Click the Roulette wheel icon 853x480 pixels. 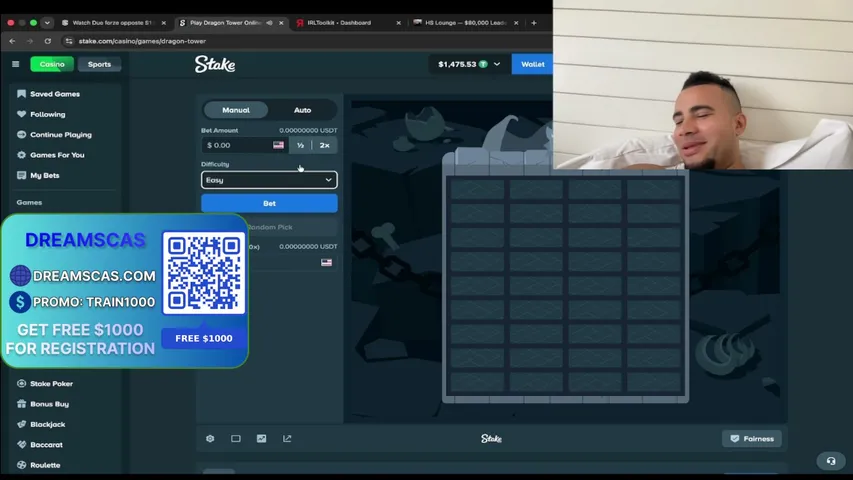coord(21,465)
